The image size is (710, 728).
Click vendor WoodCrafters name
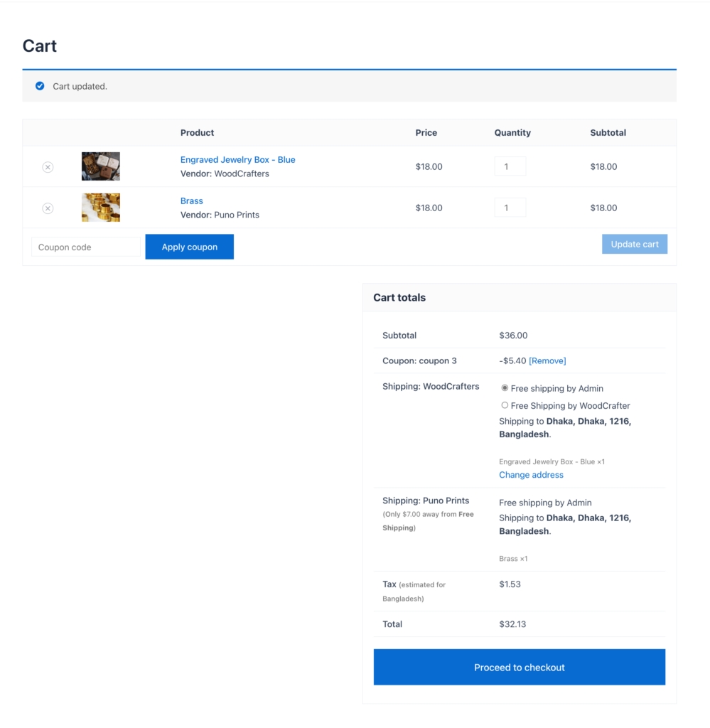242,173
